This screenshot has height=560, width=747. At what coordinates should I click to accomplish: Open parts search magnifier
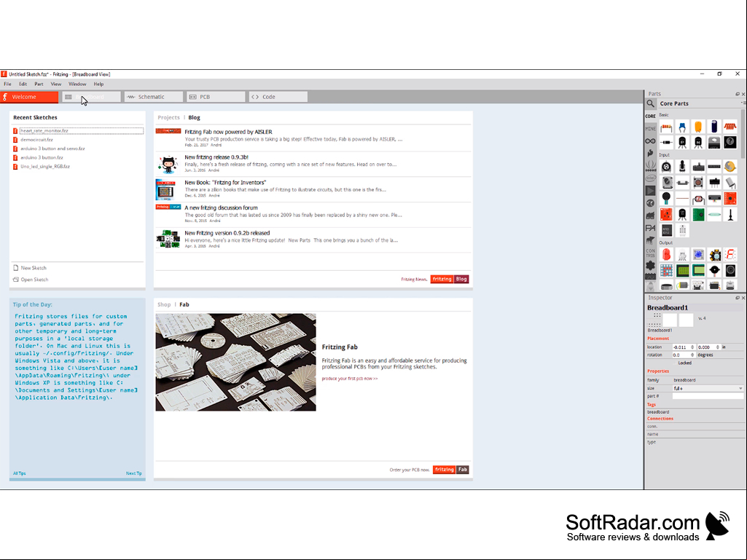[650, 103]
